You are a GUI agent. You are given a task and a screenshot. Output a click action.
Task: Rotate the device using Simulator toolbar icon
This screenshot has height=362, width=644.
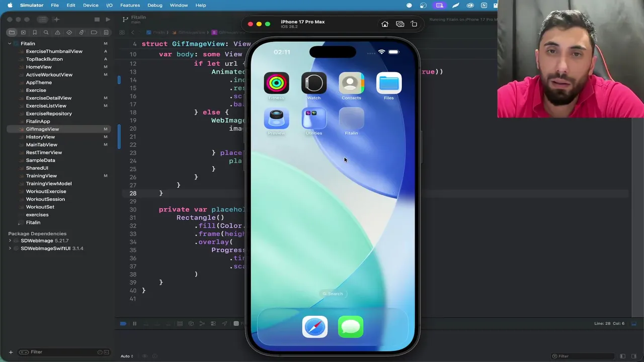coord(414,24)
